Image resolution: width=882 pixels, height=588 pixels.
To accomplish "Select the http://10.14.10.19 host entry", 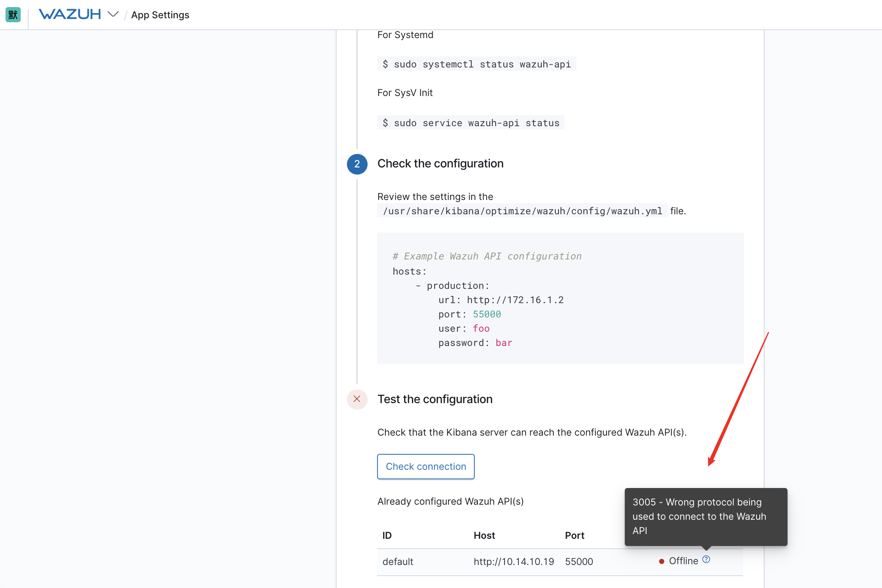I will 513,561.
